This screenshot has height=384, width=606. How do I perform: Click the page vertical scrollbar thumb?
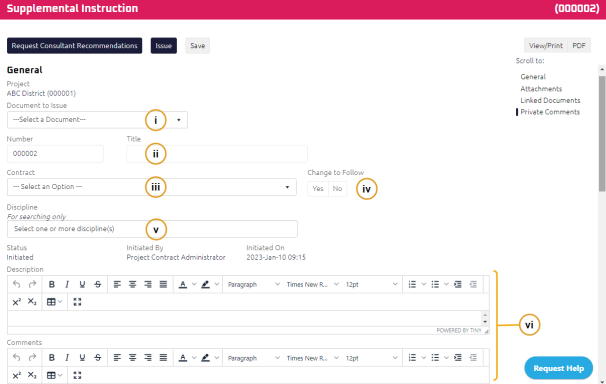click(602, 133)
